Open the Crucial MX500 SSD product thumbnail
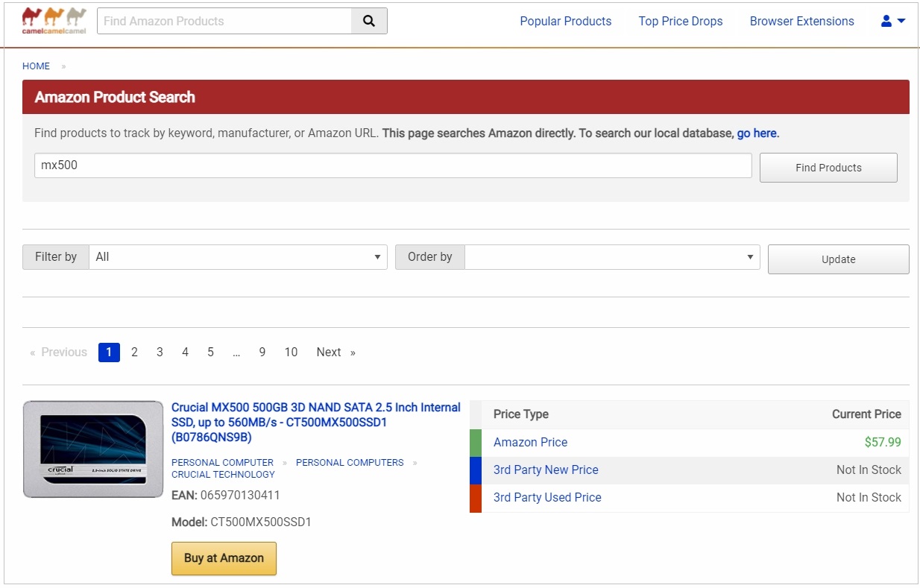 (x=93, y=449)
